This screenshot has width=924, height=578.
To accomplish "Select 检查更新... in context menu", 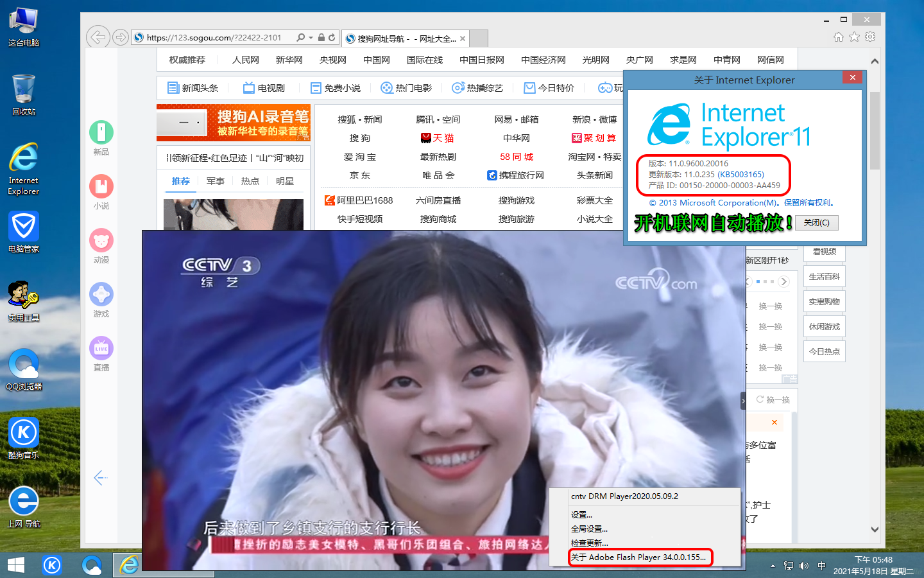I will coord(645,543).
